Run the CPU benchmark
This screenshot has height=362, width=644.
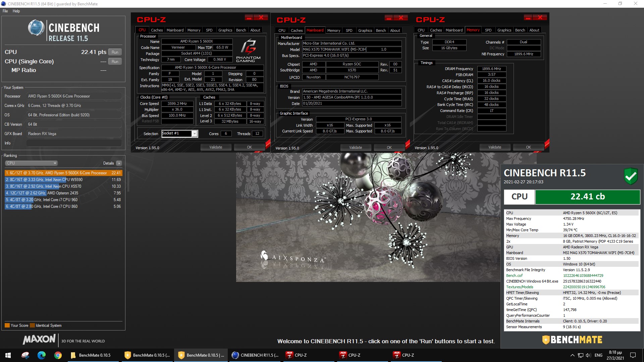click(x=115, y=52)
